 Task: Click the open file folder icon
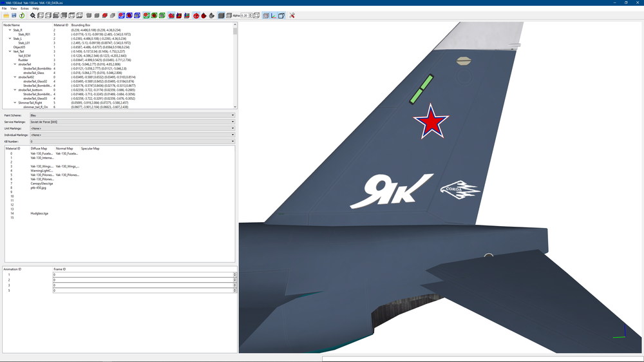coord(6,15)
